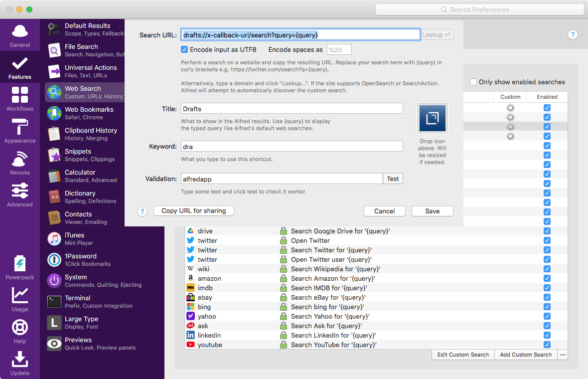
Task: Open the Advanced tab
Action: pos(20,195)
